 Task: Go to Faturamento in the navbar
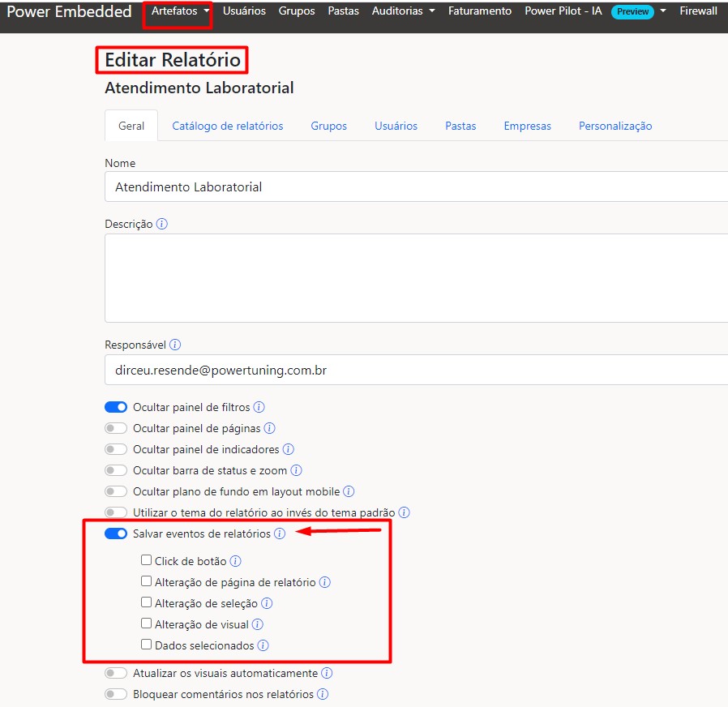[479, 11]
